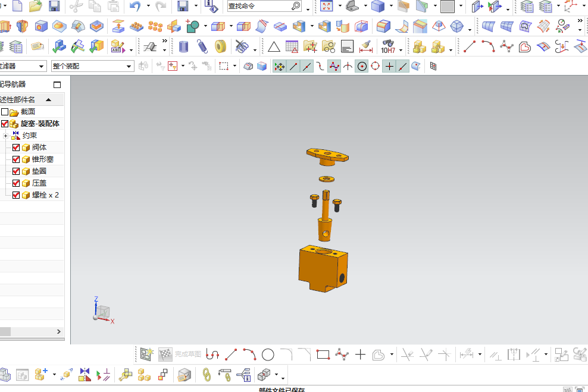Select the sketch Circle tool
The image size is (588, 392).
click(268, 354)
